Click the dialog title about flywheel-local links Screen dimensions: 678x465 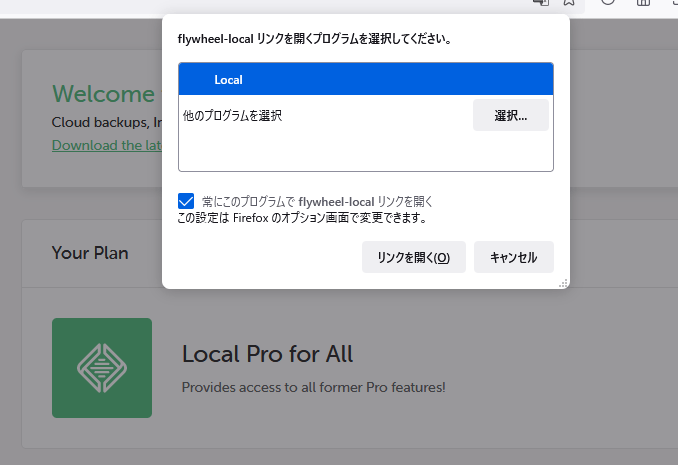[x=315, y=39]
